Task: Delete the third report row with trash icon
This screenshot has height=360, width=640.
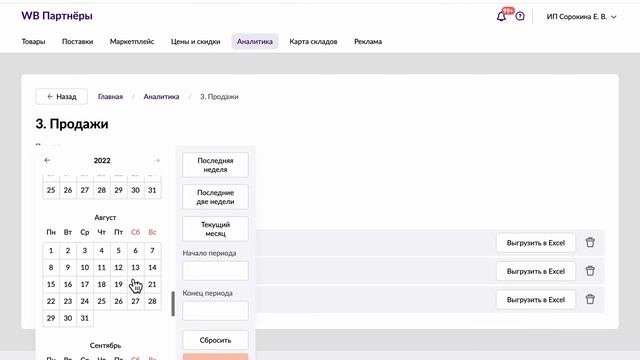Action: point(590,299)
